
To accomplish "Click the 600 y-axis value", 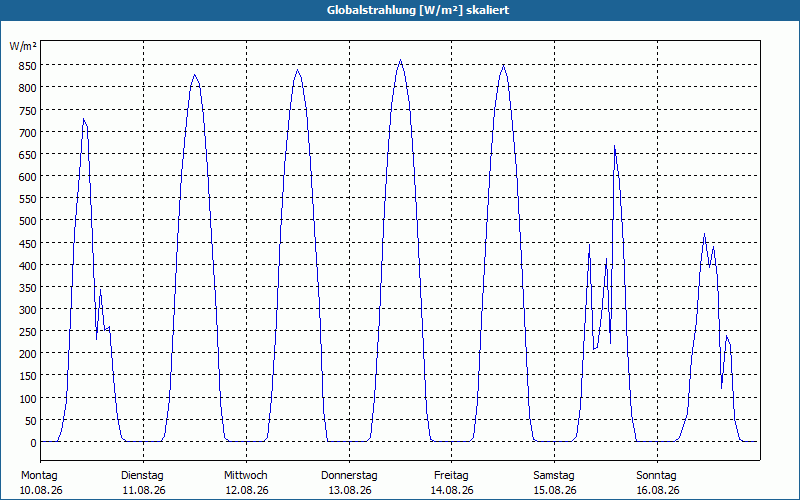I will point(28,177).
